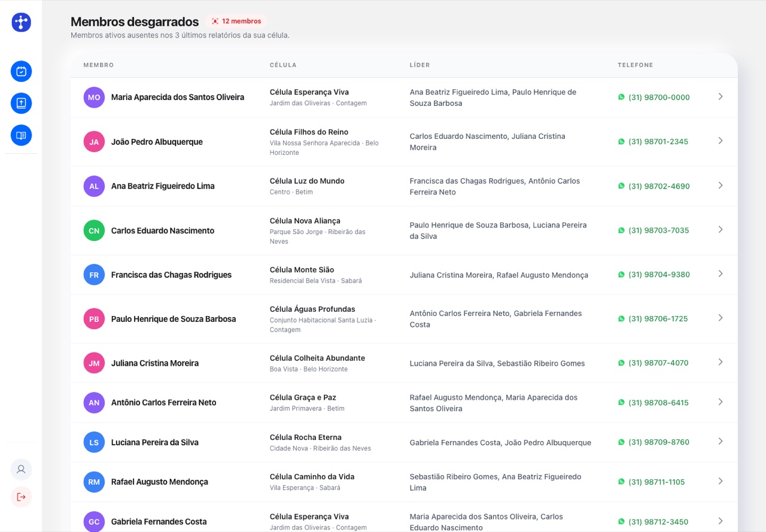This screenshot has width=766, height=532.
Task: Click the MO avatar for Maria Aparecida
Action: click(x=94, y=97)
